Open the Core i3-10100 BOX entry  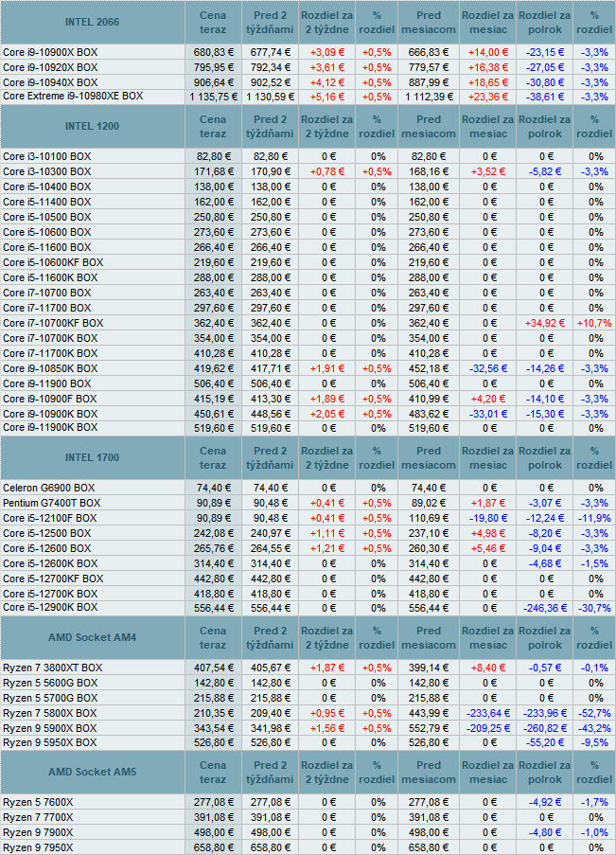[x=46, y=156]
